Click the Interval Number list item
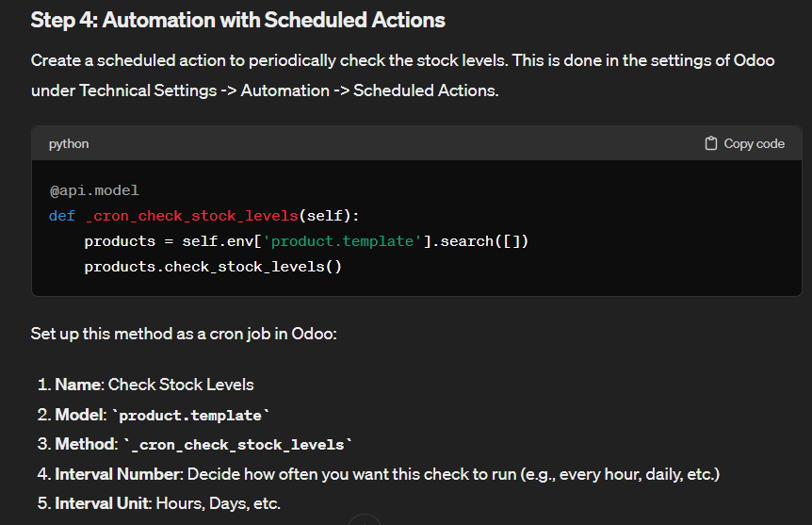This screenshot has width=812, height=525. (x=379, y=474)
